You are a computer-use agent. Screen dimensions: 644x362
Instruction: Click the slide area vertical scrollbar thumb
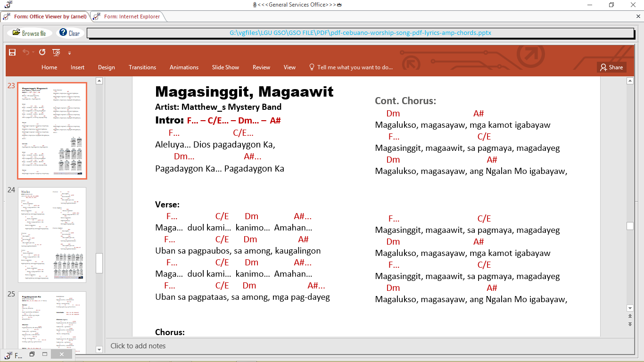point(630,226)
